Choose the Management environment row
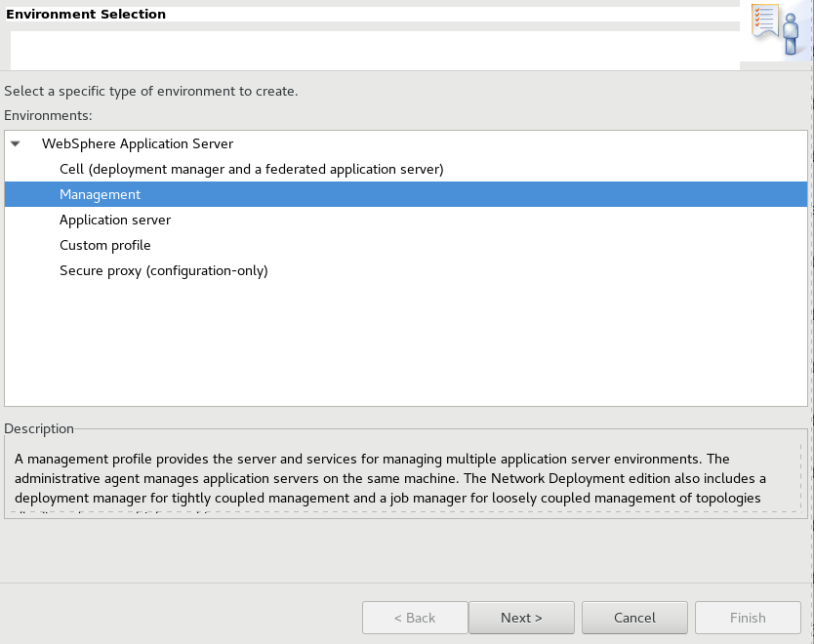Screen dimensions: 814x644 (406, 194)
